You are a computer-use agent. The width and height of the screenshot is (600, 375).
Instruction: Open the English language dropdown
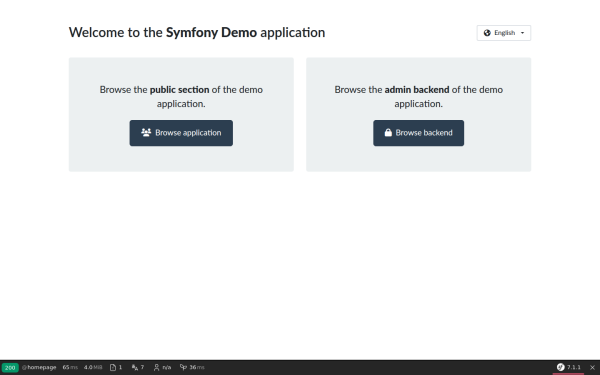tap(504, 33)
